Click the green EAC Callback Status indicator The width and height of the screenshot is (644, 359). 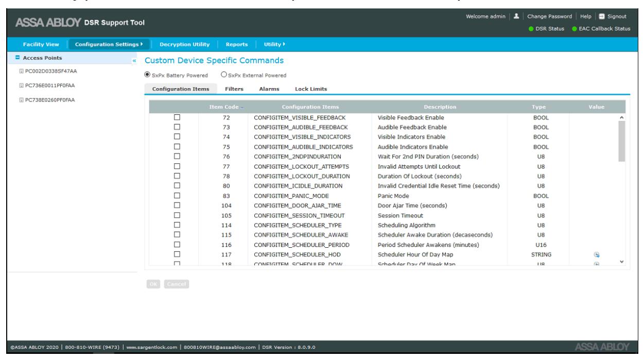pyautogui.click(x=573, y=28)
